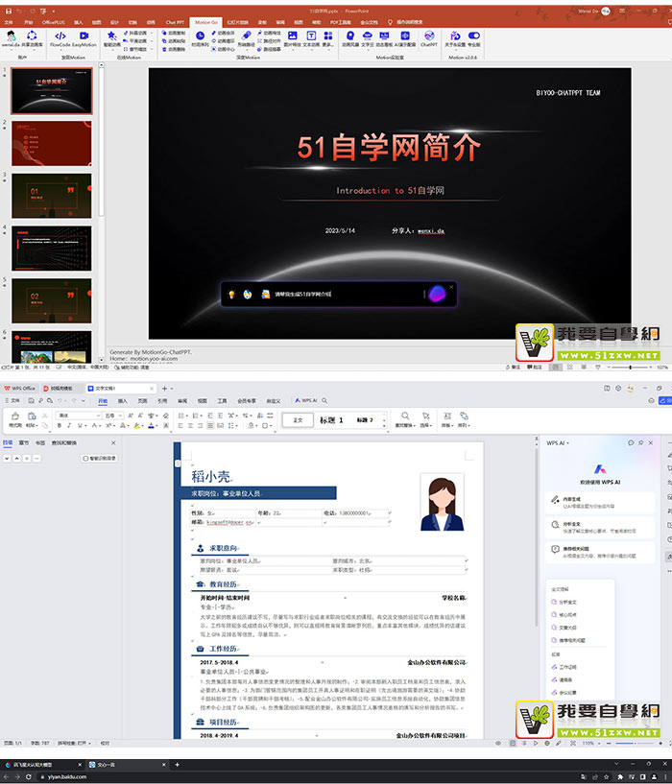Click the image effects icon in Motion ribbon
Viewport: 672px width, 784px height.
pyautogui.click(x=292, y=36)
